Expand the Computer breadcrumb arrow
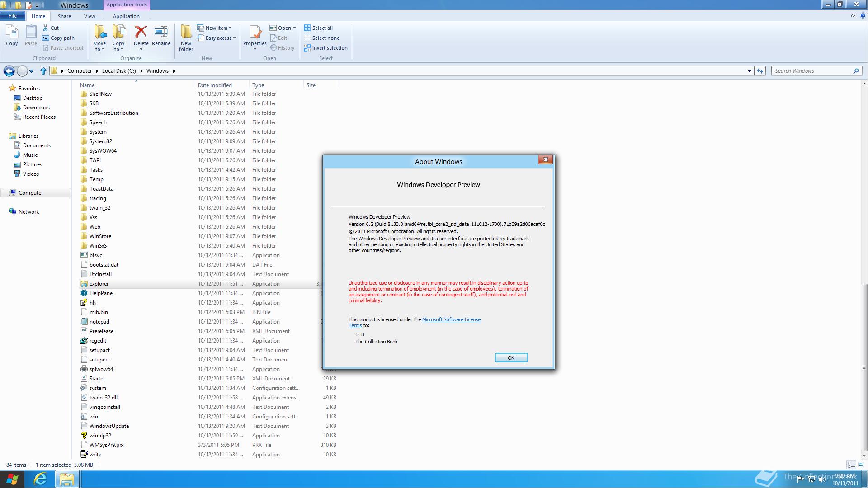This screenshot has width=868, height=488. (x=96, y=71)
